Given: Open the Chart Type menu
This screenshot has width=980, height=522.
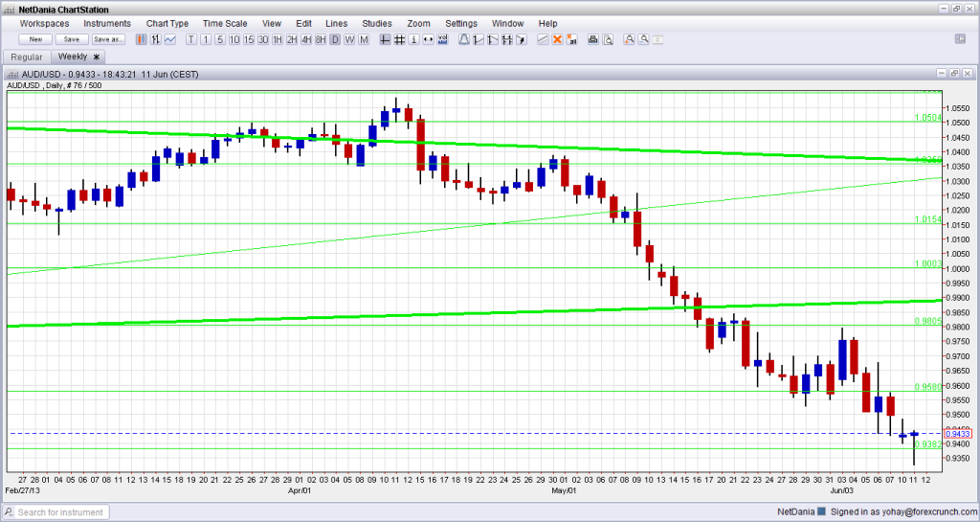Looking at the screenshot, I should click(x=167, y=23).
